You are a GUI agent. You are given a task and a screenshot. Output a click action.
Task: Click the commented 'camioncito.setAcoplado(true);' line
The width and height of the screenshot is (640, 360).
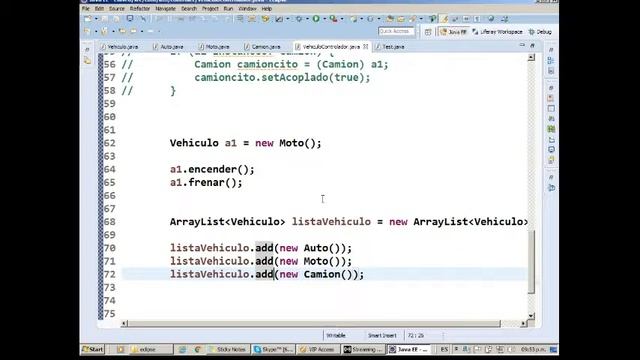[x=282, y=78]
